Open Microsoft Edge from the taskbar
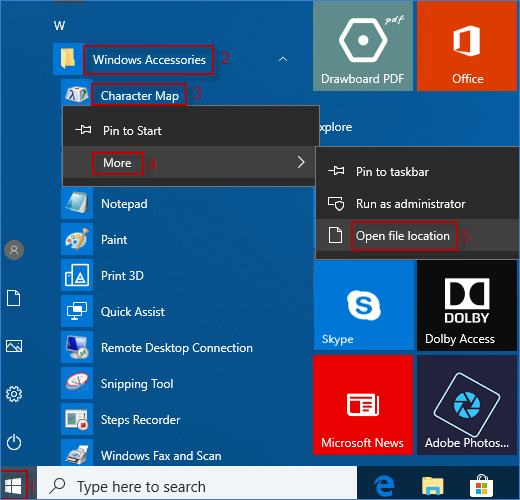Viewport: 520px width, 500px height. tap(384, 486)
